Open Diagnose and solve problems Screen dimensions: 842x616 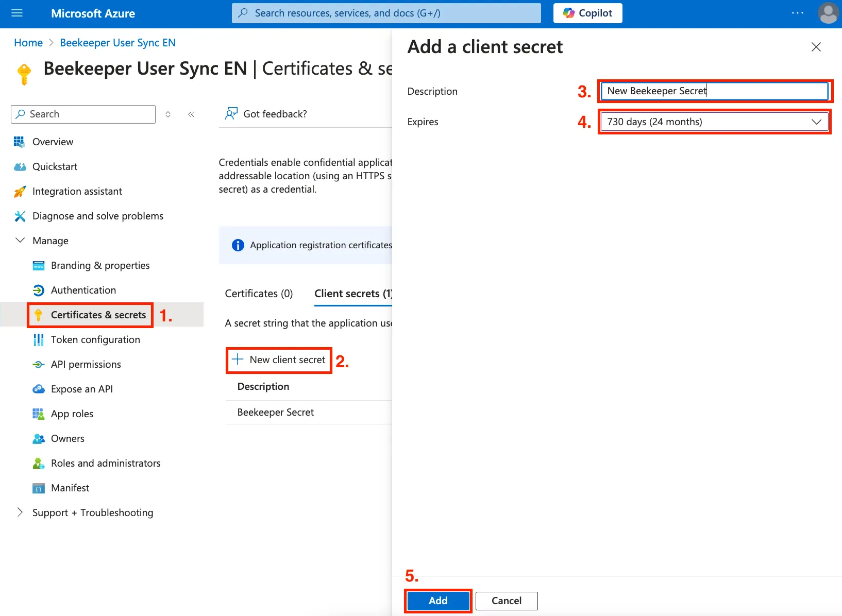(x=98, y=216)
